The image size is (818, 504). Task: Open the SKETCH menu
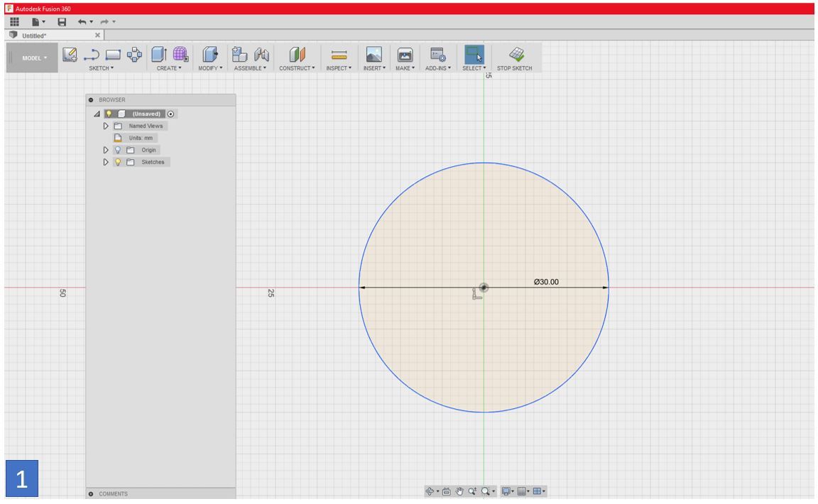coord(102,68)
